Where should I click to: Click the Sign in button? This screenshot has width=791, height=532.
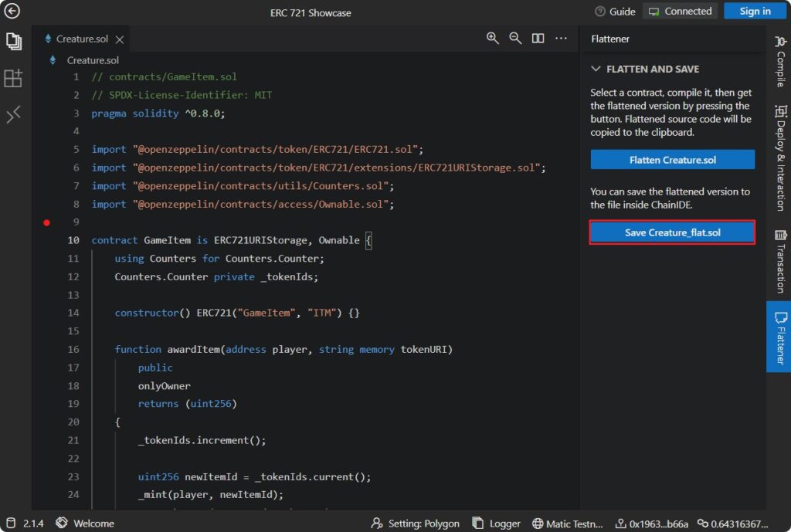(755, 11)
